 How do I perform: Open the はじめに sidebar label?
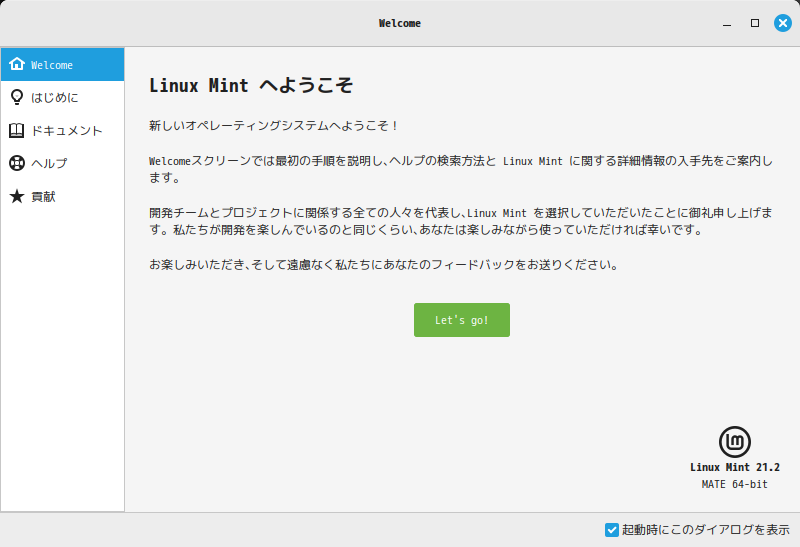click(55, 97)
